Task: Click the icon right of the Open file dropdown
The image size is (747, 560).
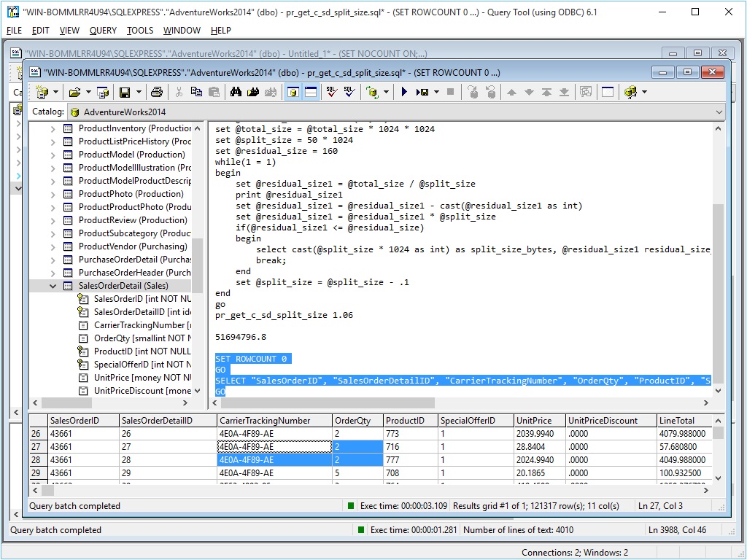Action: [102, 92]
